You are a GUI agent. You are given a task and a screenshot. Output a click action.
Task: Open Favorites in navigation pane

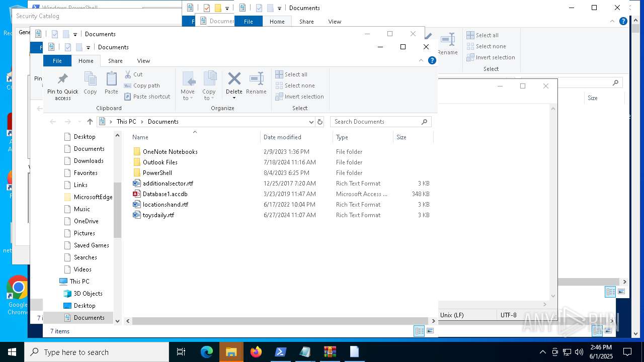tap(86, 173)
